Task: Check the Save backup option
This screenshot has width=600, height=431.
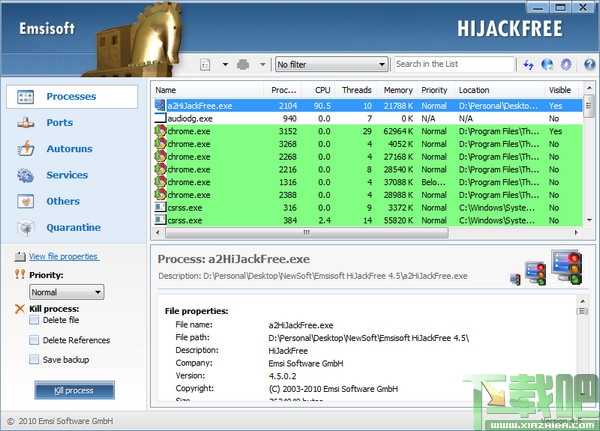Action: (x=34, y=359)
